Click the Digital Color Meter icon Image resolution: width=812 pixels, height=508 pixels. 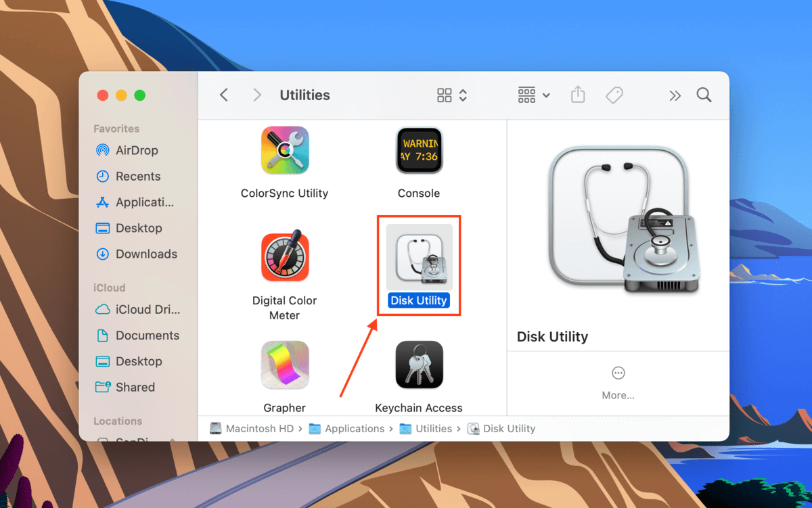click(x=285, y=258)
